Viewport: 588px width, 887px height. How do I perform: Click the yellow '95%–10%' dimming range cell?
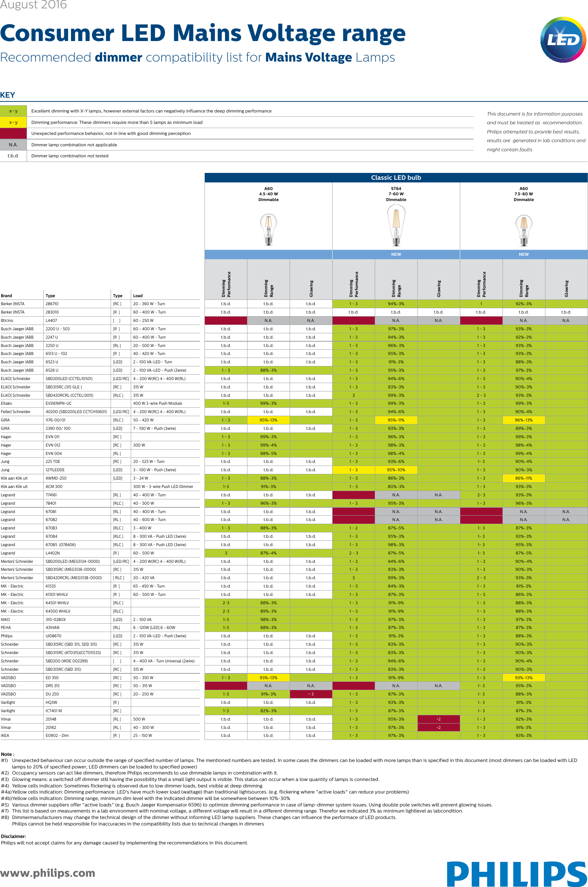[x=396, y=470]
